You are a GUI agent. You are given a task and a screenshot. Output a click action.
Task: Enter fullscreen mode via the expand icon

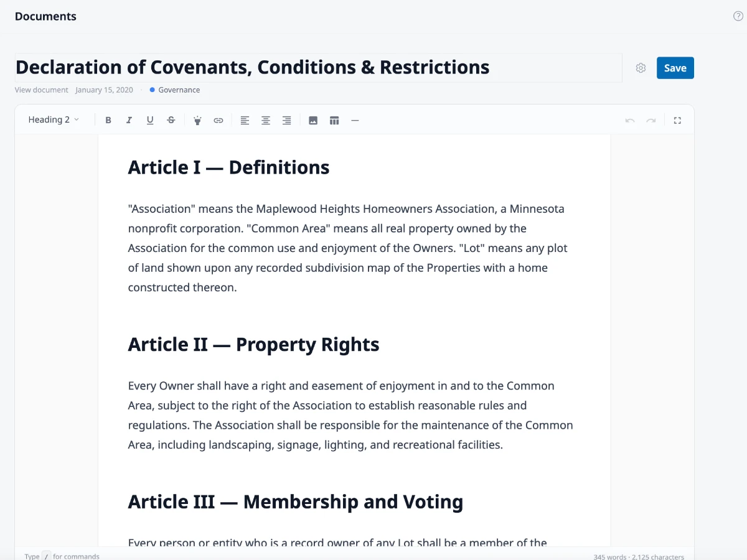click(x=677, y=120)
